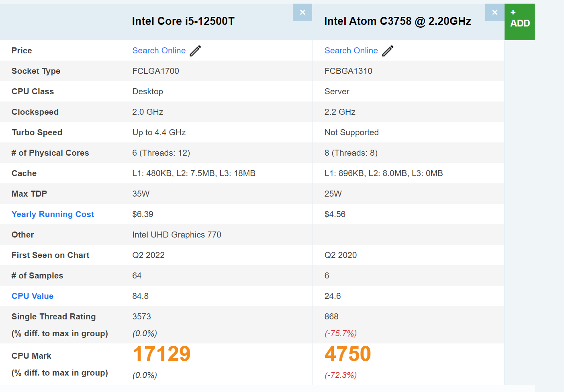This screenshot has height=392, width=564.
Task: Click the Cache row label
Action: click(24, 173)
